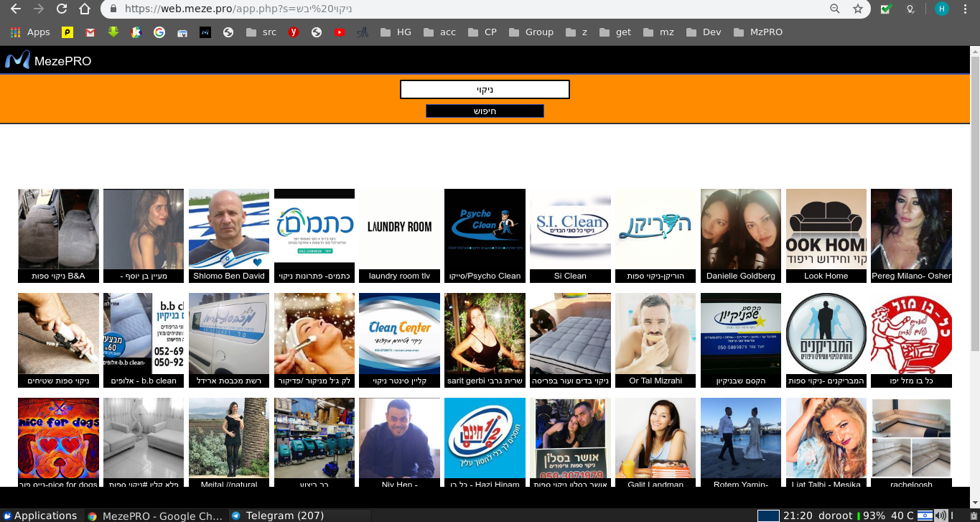Open the H profile avatar
Screen dimensions: 980x522
point(942,9)
